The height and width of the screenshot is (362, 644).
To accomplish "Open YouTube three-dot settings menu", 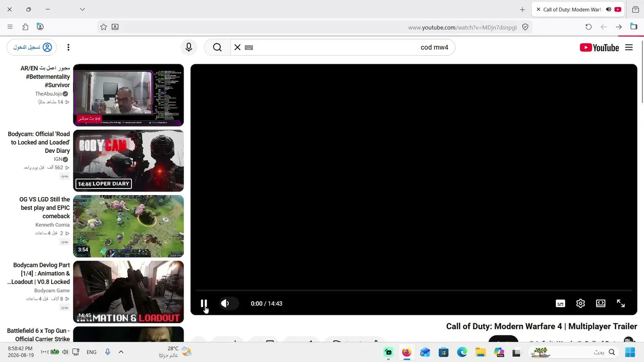I will 68,47.
